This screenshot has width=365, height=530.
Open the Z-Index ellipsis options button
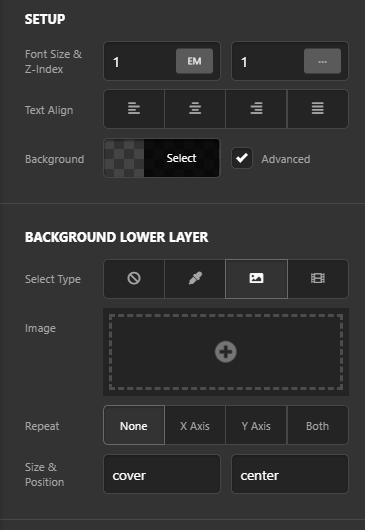322,61
